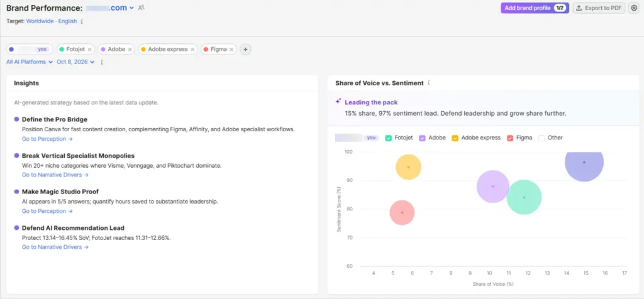
Task: Click the yellow Adobe express bubble
Action: [408, 167]
